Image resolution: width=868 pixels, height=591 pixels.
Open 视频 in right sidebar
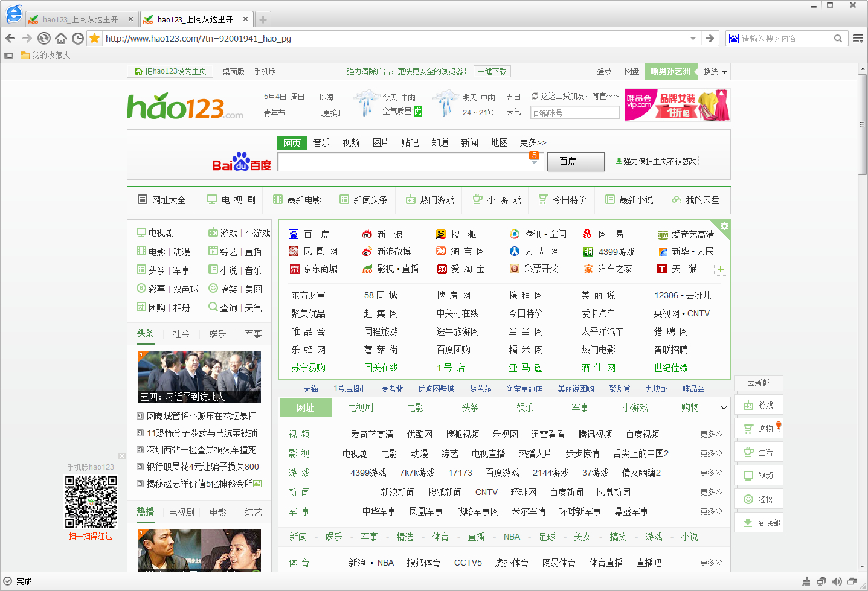[x=759, y=476]
